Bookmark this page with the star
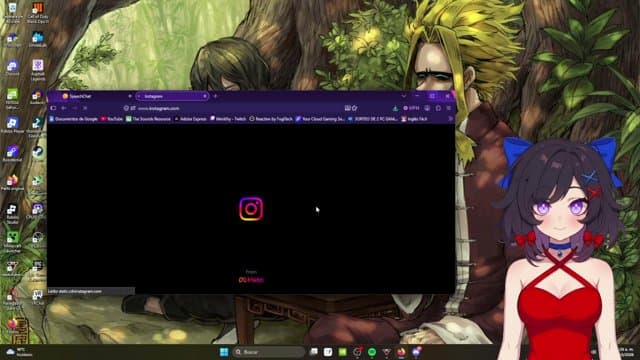The image size is (640, 360). coord(355,108)
